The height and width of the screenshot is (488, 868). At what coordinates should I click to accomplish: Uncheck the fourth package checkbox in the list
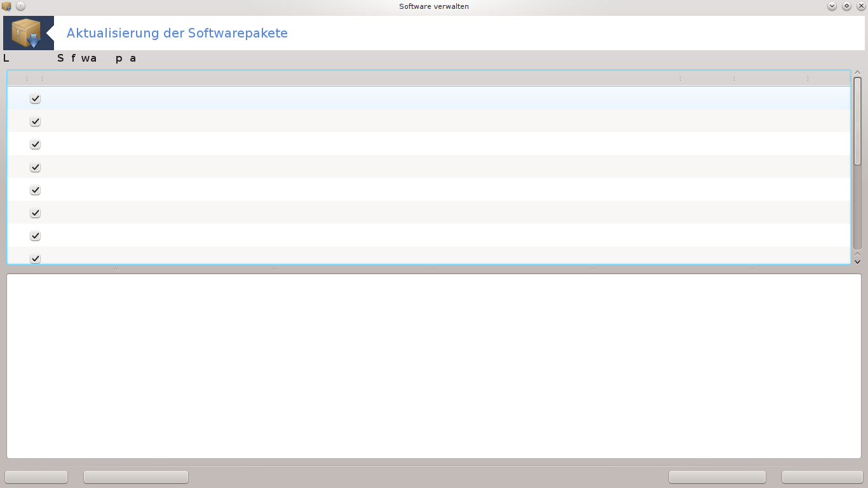click(36, 167)
